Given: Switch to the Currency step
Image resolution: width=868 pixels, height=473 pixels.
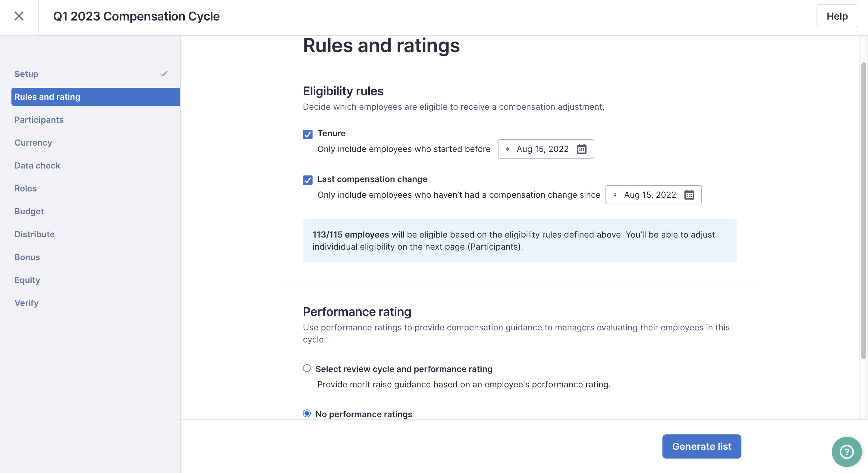Looking at the screenshot, I should pyautogui.click(x=33, y=143).
